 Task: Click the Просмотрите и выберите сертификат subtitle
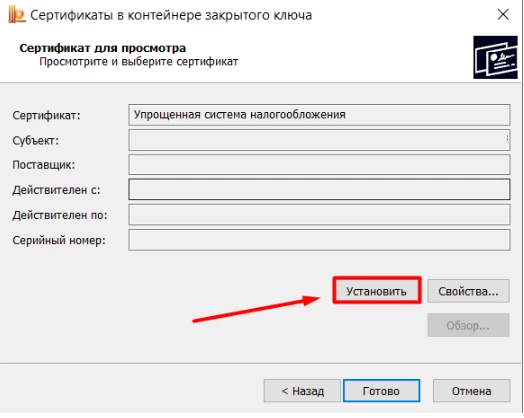[x=139, y=62]
